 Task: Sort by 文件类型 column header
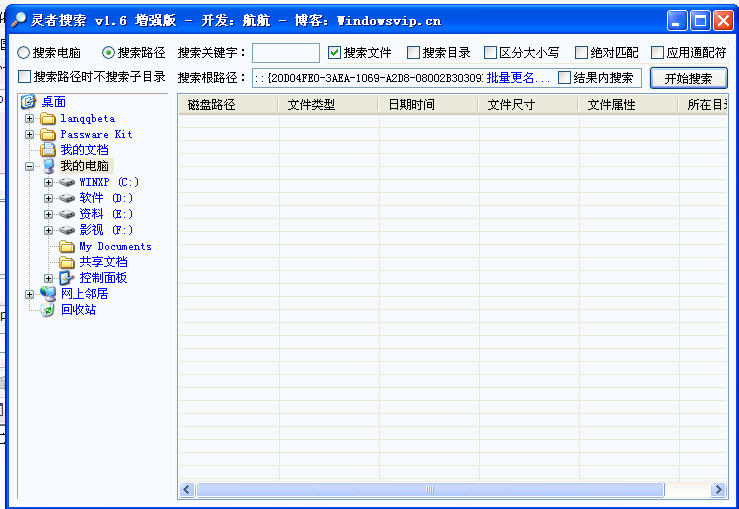pos(311,104)
